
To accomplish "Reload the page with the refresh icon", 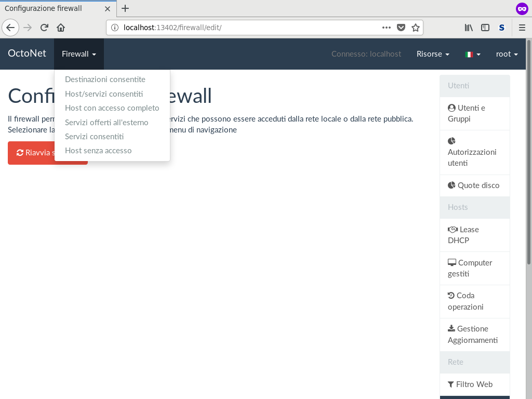I will [x=44, y=28].
